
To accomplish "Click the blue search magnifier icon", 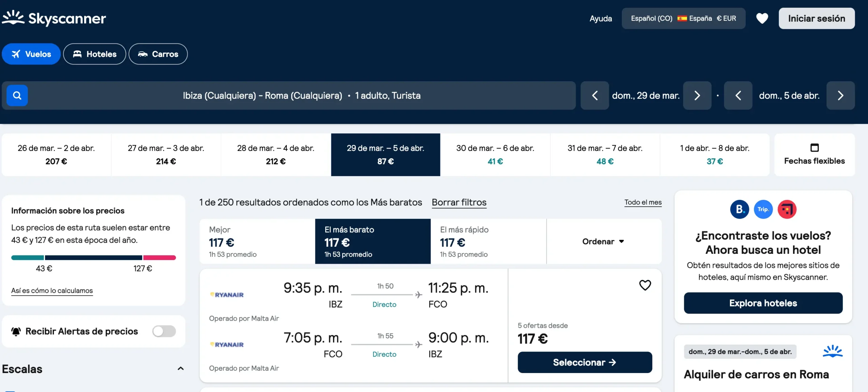I will pos(17,95).
